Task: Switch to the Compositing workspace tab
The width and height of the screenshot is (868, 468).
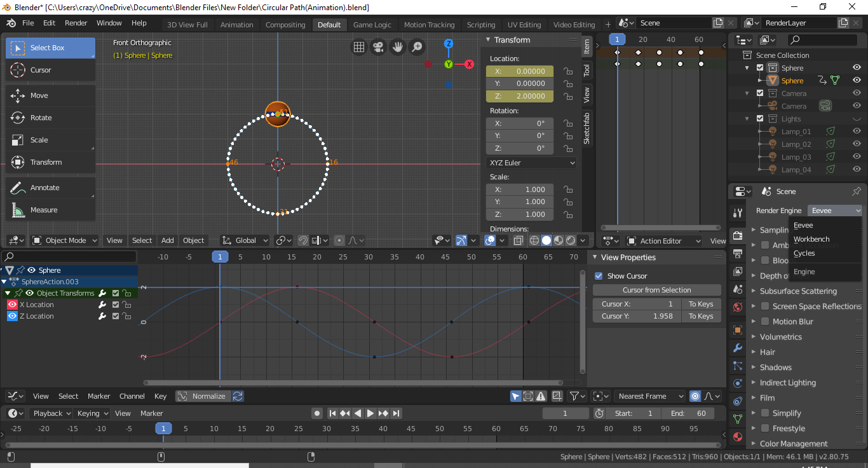Action: coord(285,25)
